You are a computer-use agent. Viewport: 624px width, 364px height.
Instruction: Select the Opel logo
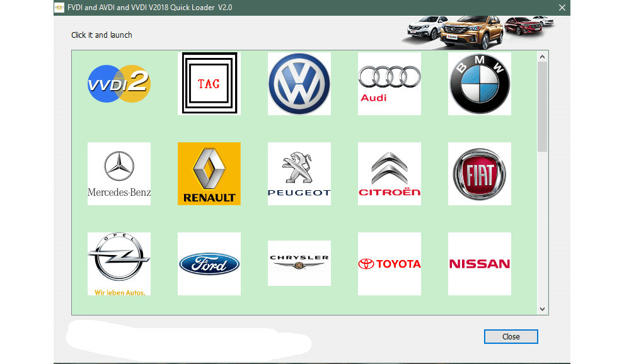point(119,264)
